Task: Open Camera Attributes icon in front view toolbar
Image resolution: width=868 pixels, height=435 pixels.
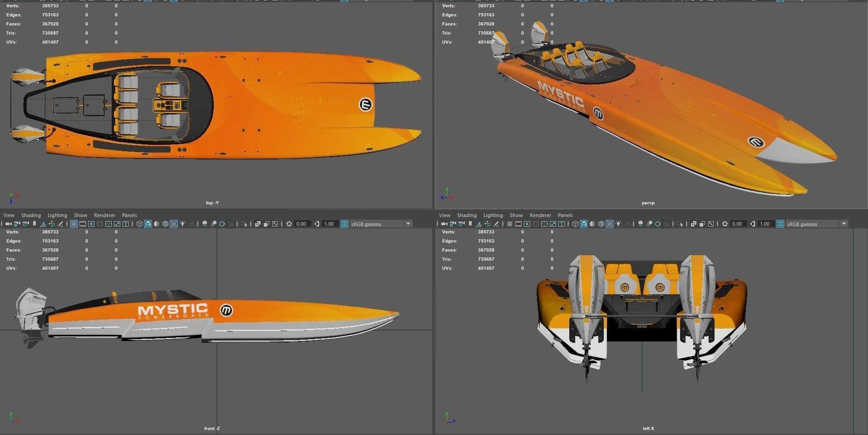Action: (25, 224)
